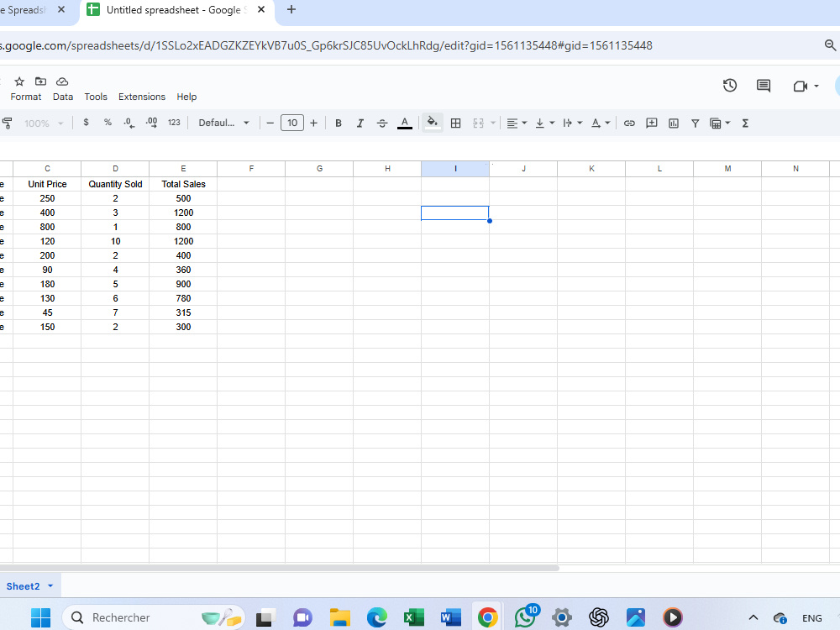Select the Sheet2 tab
The height and width of the screenshot is (630, 840).
click(23, 586)
